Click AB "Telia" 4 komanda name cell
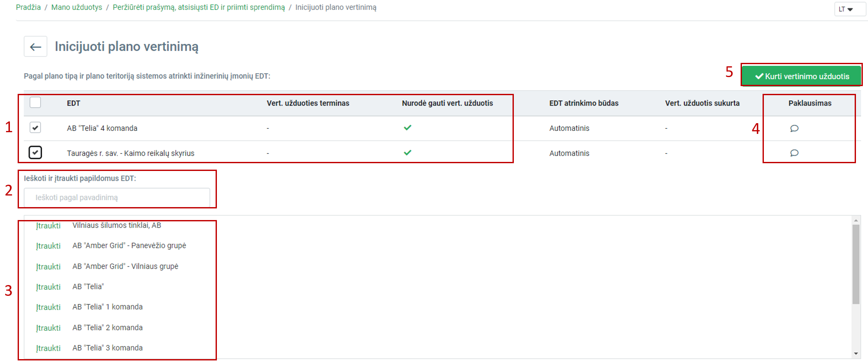 pos(102,128)
